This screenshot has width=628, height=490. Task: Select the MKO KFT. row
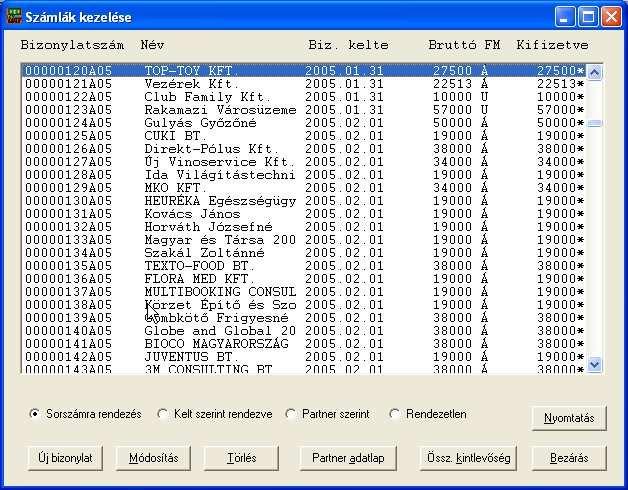click(304, 188)
